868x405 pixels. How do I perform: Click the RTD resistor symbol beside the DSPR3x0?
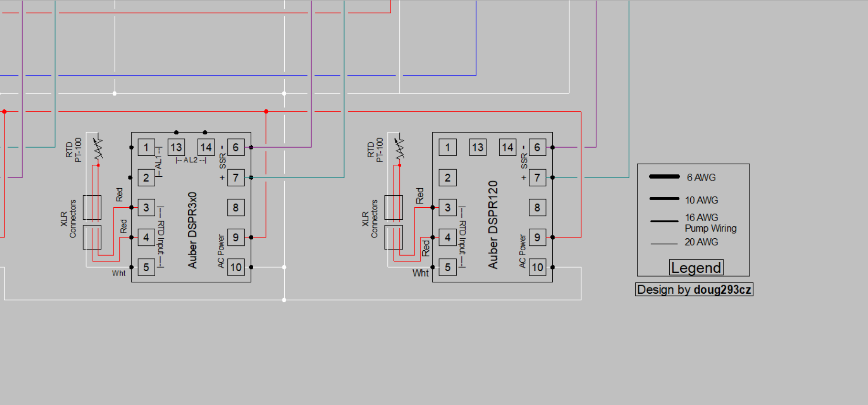coord(98,148)
